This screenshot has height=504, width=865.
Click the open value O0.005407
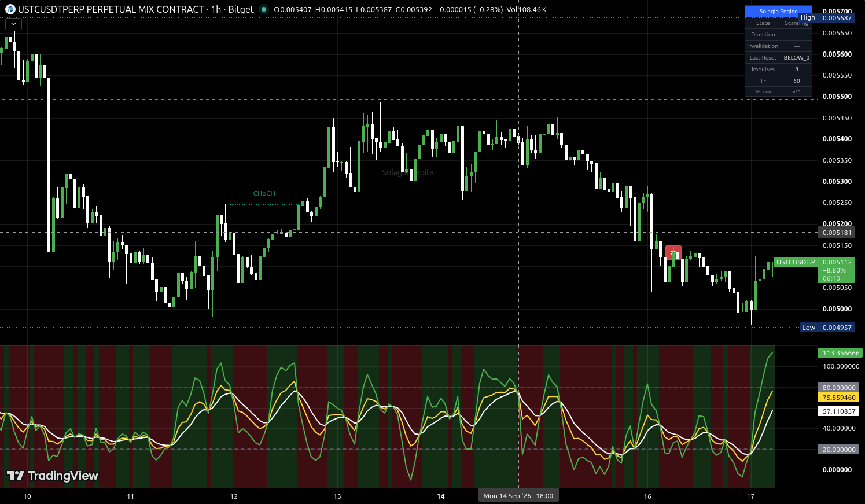pyautogui.click(x=293, y=10)
